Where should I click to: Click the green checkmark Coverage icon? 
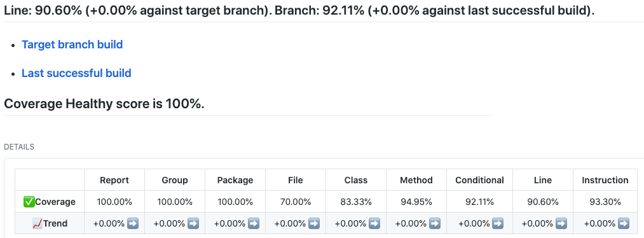29,202
